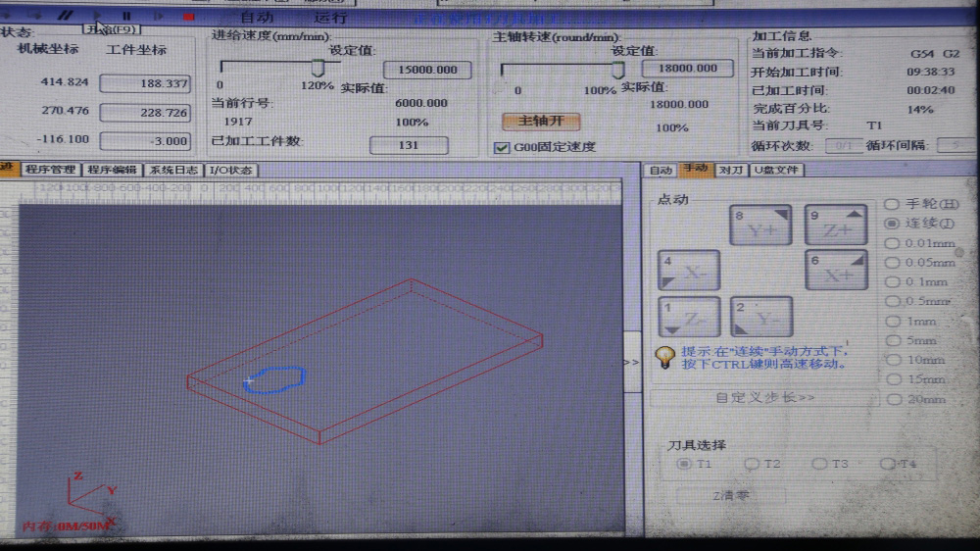Switch to the 手动 tab
The width and height of the screenshot is (980, 551).
pyautogui.click(x=696, y=169)
